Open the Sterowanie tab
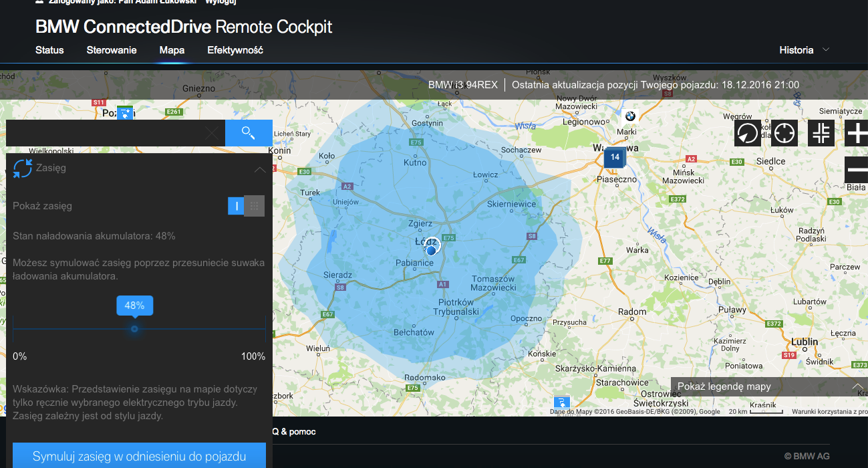 [x=112, y=50]
